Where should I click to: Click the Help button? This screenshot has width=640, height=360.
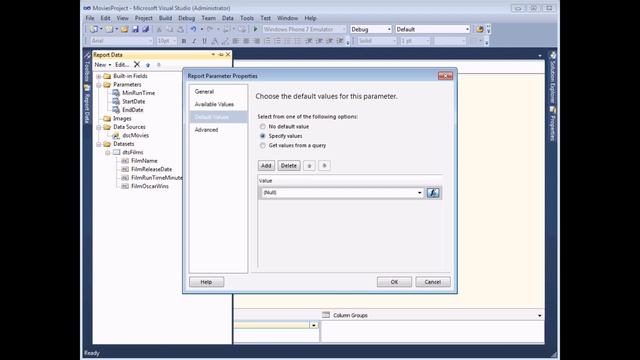tap(207, 282)
